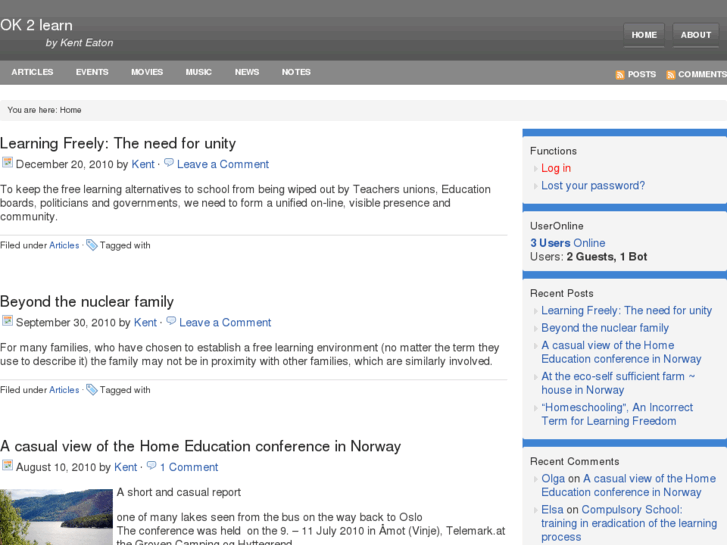Leave a Comment on Learning Freely post
Screen dimensions: 727x545
coord(223,164)
